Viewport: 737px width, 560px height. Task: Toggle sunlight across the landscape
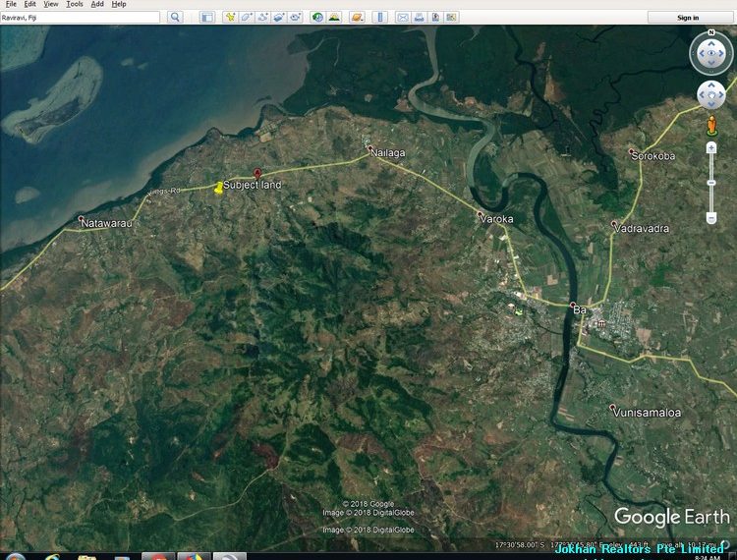[334, 18]
